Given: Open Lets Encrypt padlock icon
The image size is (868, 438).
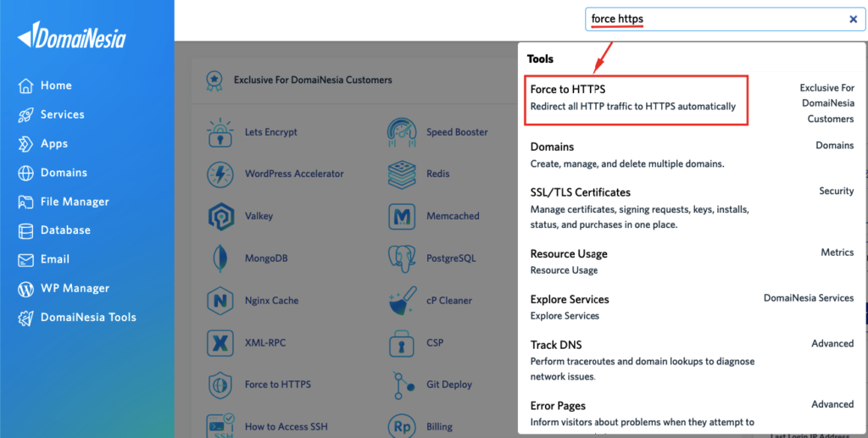Looking at the screenshot, I should coord(220,132).
